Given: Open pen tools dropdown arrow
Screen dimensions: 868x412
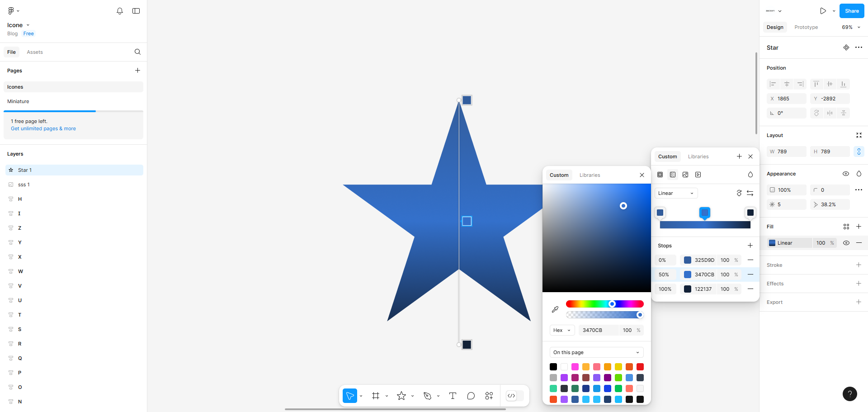Looking at the screenshot, I should (438, 396).
